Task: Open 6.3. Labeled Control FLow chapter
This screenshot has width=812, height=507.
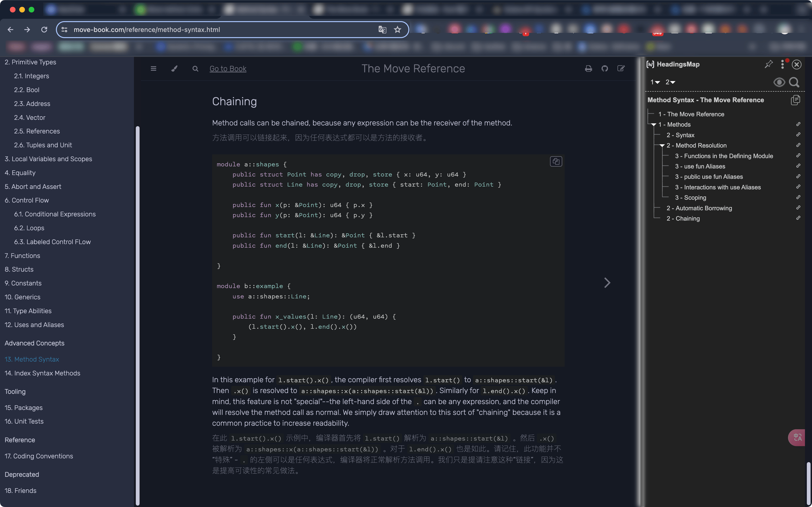Action: pyautogui.click(x=52, y=242)
